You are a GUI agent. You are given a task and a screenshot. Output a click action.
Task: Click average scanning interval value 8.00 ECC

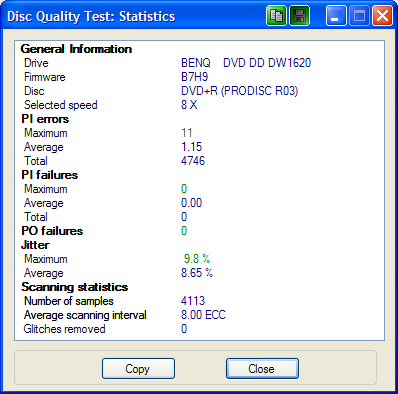coord(203,315)
